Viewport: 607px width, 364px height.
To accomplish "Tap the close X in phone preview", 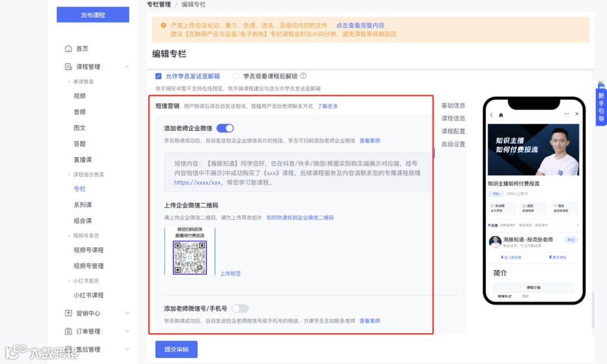I will click(577, 113).
